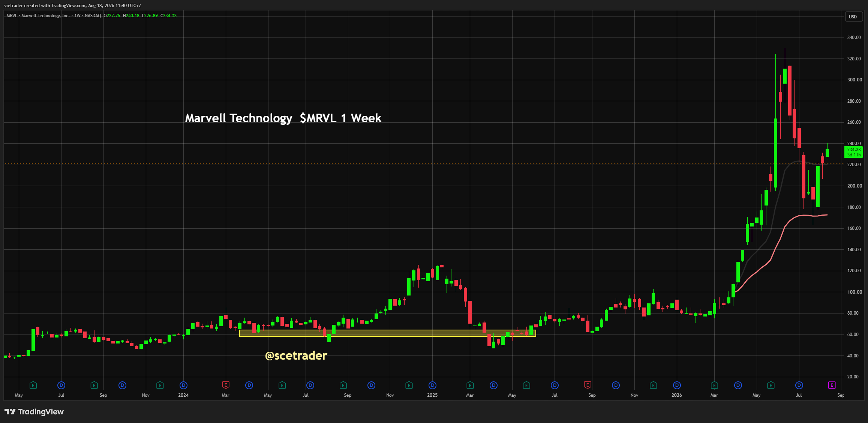Image resolution: width=868 pixels, height=423 pixels.
Task: Open the dividend marker between September and November 2025
Action: click(616, 385)
